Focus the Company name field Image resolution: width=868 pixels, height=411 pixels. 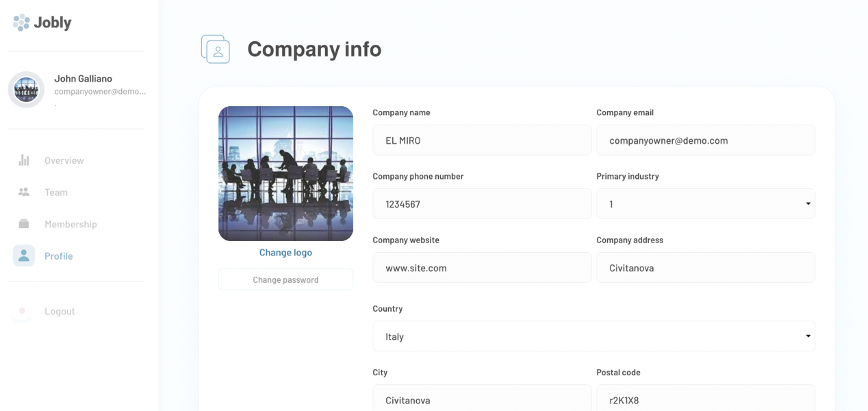click(482, 140)
